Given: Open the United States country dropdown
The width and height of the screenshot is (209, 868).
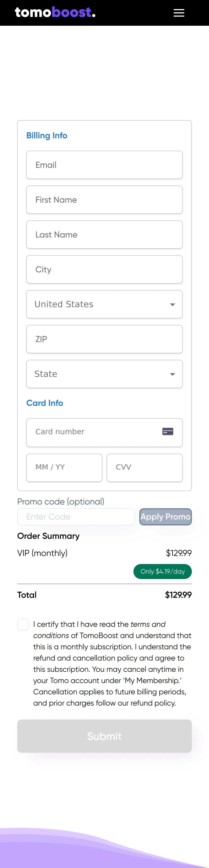Looking at the screenshot, I should [x=104, y=304].
